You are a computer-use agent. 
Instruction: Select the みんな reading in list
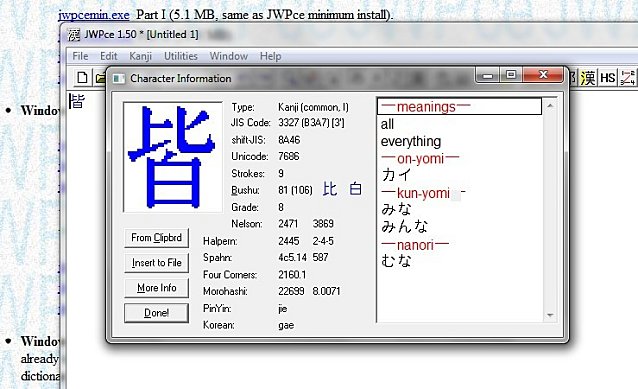pos(404,226)
